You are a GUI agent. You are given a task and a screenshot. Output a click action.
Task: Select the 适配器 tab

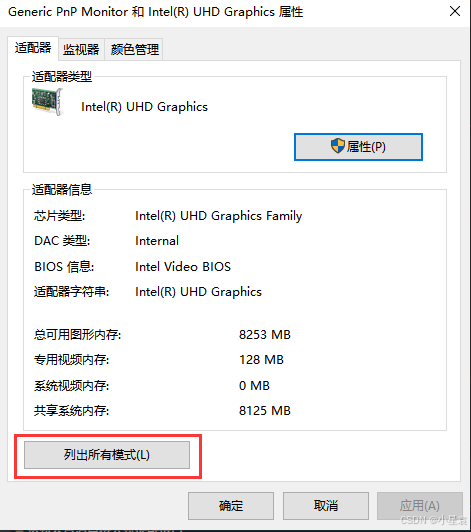(x=33, y=48)
